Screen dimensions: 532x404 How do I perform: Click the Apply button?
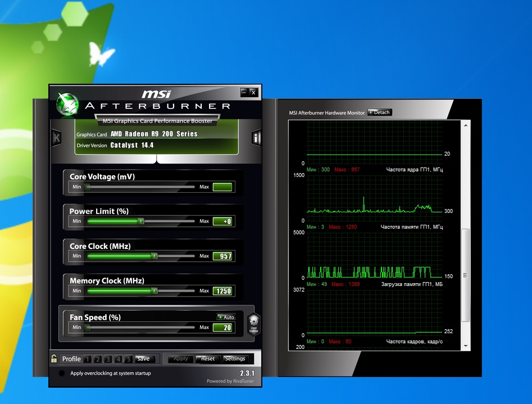pos(180,359)
